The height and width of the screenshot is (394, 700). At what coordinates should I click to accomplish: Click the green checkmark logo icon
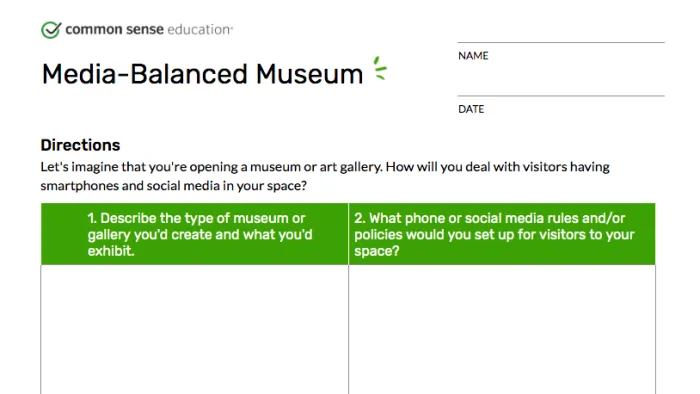tap(51, 30)
